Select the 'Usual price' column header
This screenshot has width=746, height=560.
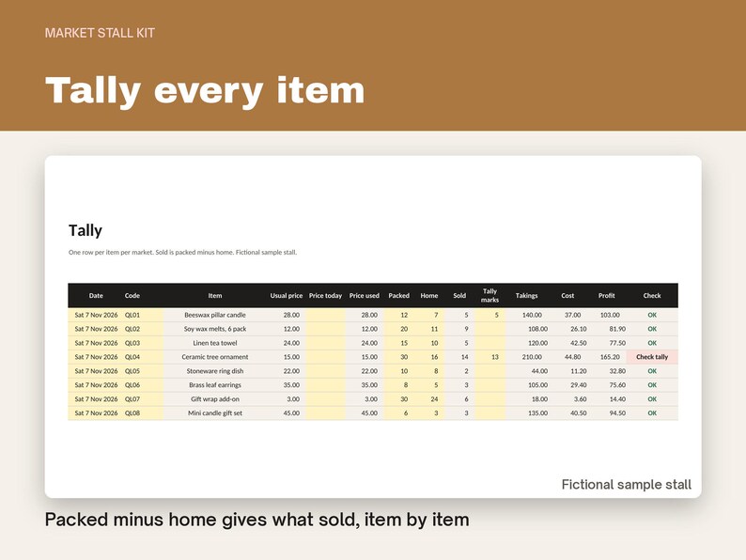pos(287,295)
